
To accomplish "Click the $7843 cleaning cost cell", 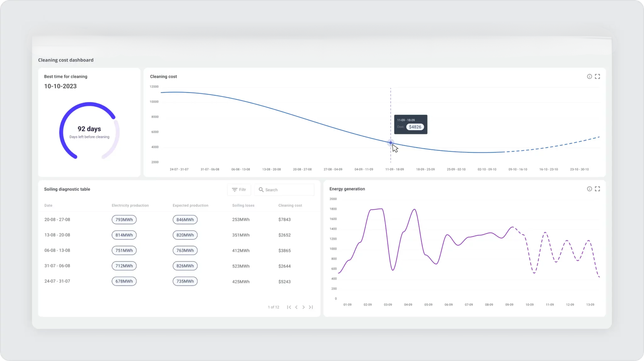I will pos(285,220).
